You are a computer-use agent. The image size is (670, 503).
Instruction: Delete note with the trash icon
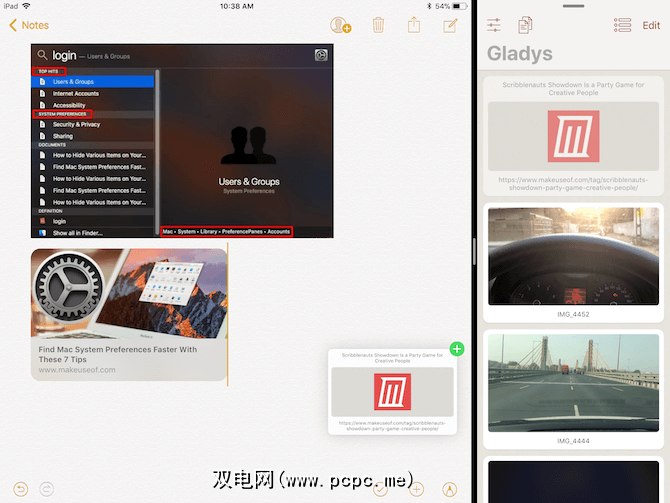[378, 25]
